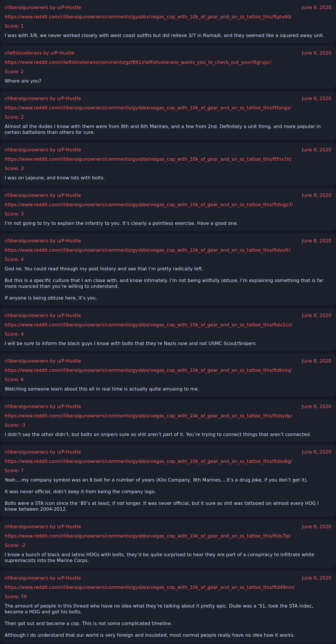
Task: Click the r/leftistveterans by u/P-Hustle header
Action: 39,53
